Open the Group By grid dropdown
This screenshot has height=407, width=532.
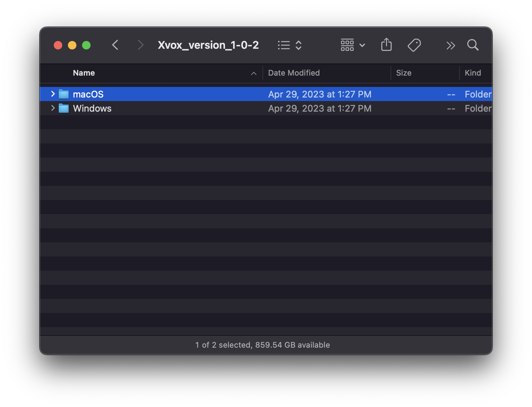tap(353, 45)
